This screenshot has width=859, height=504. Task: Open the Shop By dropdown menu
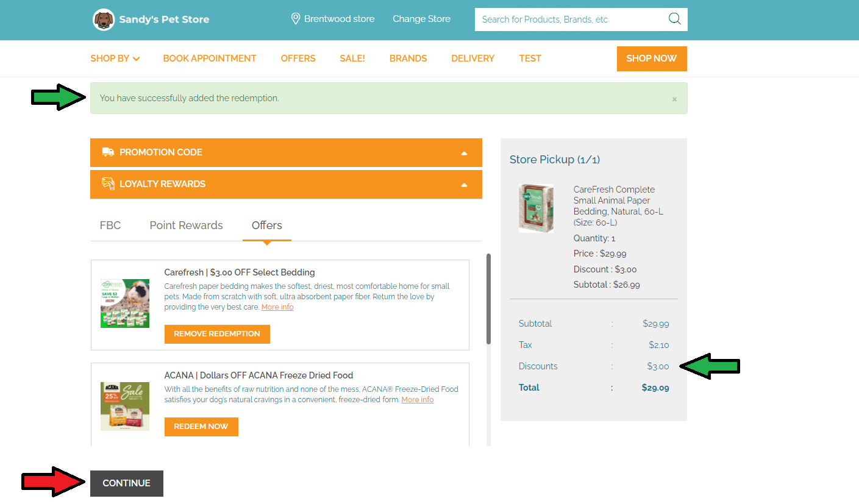(x=115, y=59)
